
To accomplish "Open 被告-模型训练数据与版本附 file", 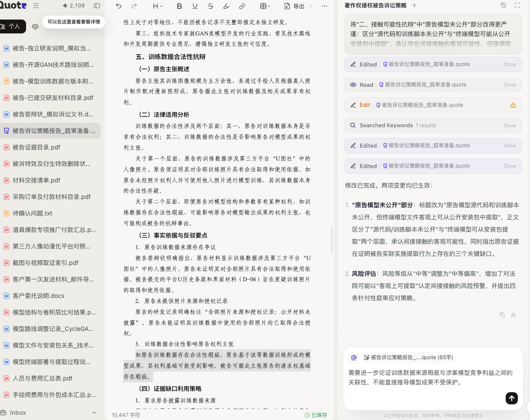I will click(51, 81).
